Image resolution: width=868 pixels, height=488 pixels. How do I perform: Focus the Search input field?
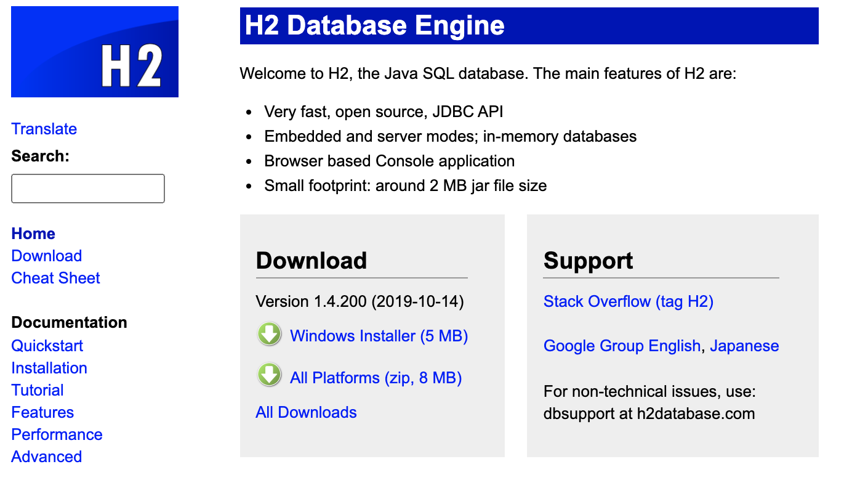(x=88, y=189)
